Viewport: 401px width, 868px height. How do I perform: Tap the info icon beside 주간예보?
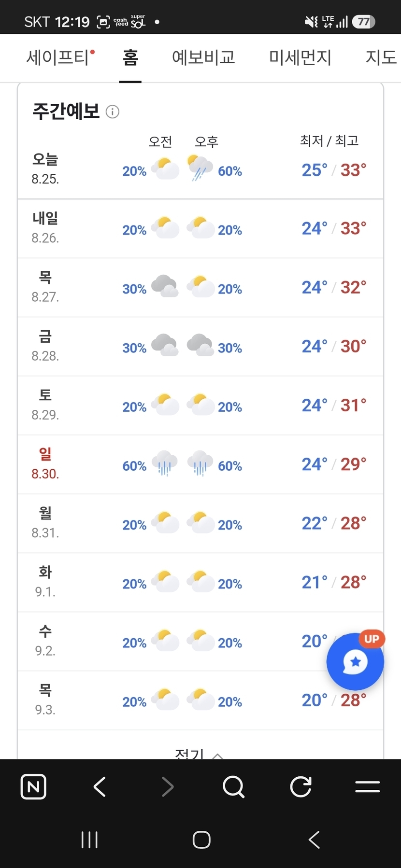click(x=112, y=112)
